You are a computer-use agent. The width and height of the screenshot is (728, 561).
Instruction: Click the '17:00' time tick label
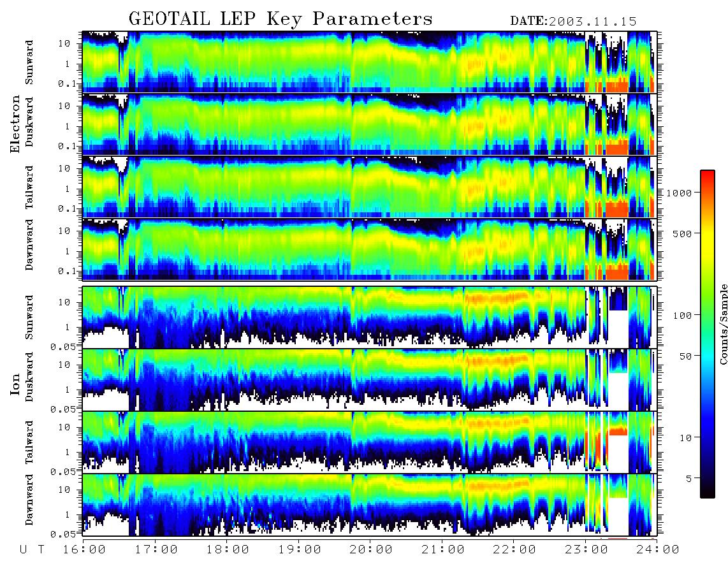click(x=156, y=550)
